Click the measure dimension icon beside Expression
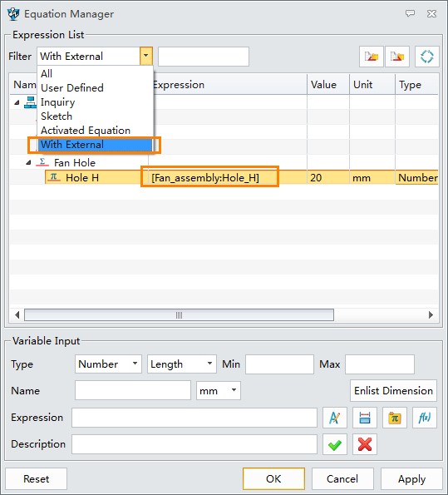 click(x=365, y=418)
